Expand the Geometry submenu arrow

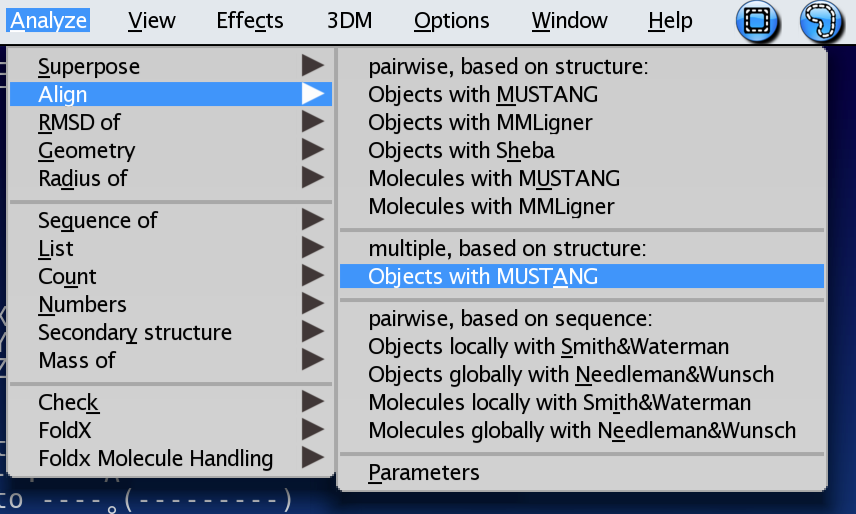(313, 151)
